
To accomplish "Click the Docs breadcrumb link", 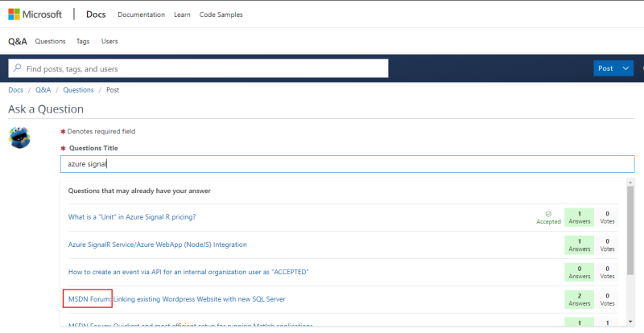I will pyautogui.click(x=15, y=90).
